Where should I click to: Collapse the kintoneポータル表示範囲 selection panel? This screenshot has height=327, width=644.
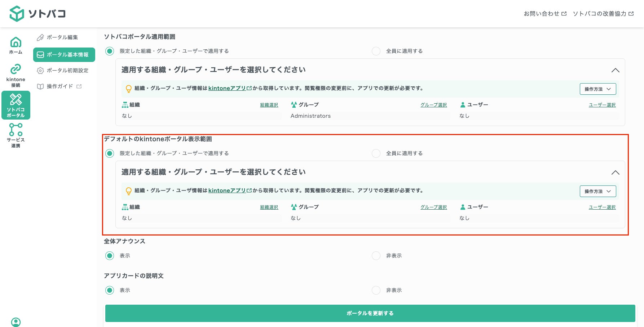[x=615, y=173]
